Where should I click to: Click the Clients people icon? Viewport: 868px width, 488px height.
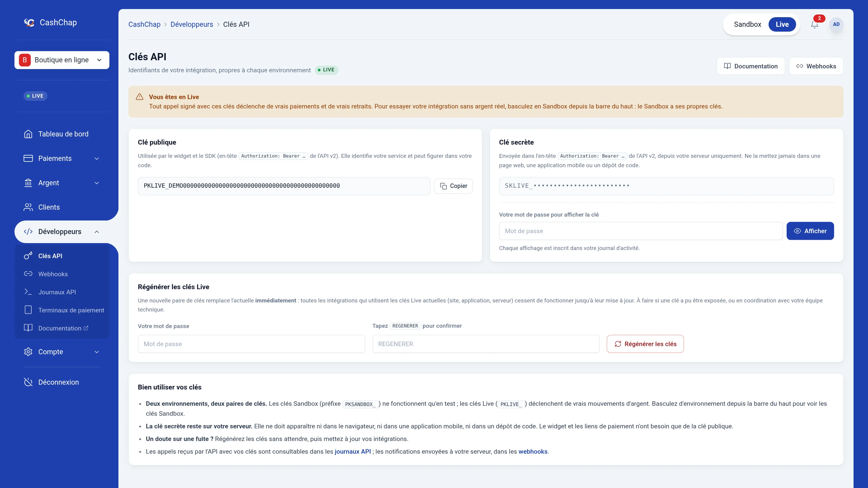(x=28, y=207)
